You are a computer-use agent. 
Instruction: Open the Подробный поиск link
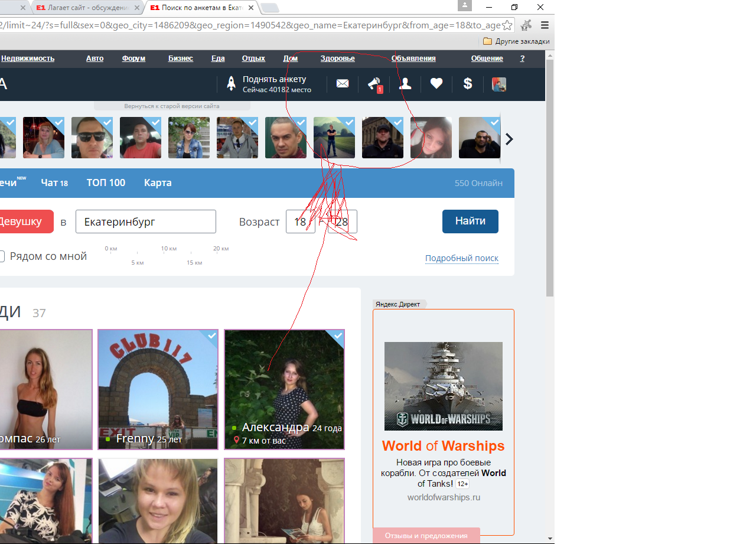click(x=462, y=258)
